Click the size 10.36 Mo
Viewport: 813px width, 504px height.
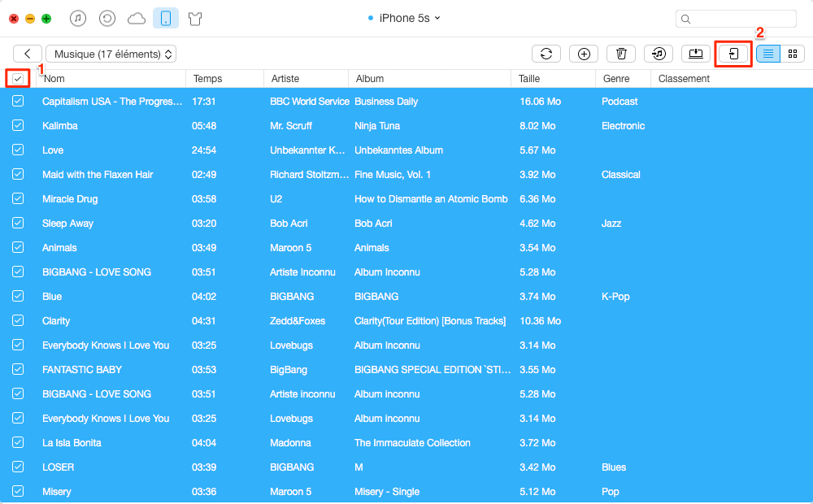pyautogui.click(x=541, y=321)
